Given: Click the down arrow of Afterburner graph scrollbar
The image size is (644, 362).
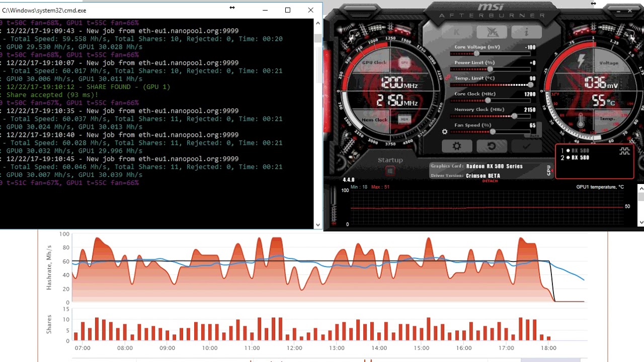Looking at the screenshot, I should point(640,222).
